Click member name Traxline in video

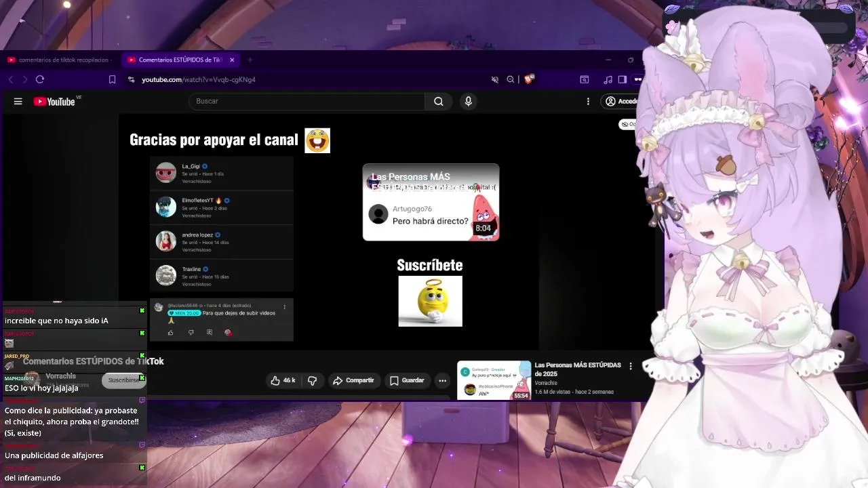pos(191,269)
